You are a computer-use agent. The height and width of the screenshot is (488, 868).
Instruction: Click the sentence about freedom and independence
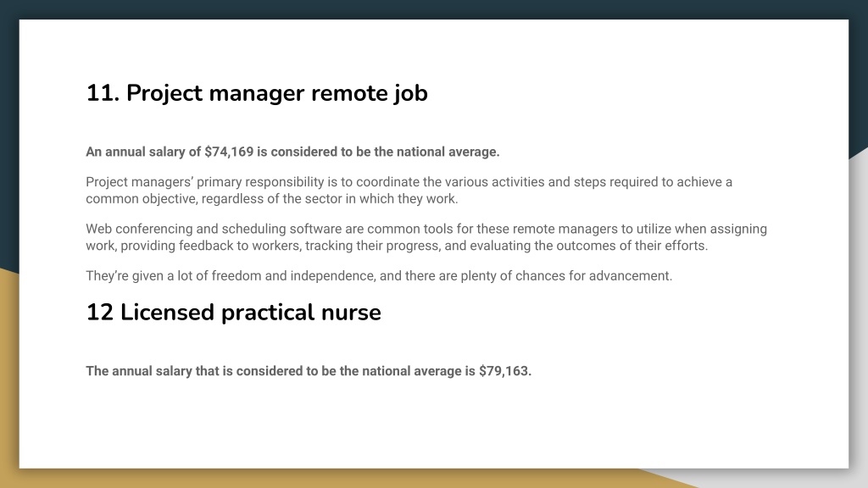(x=379, y=276)
